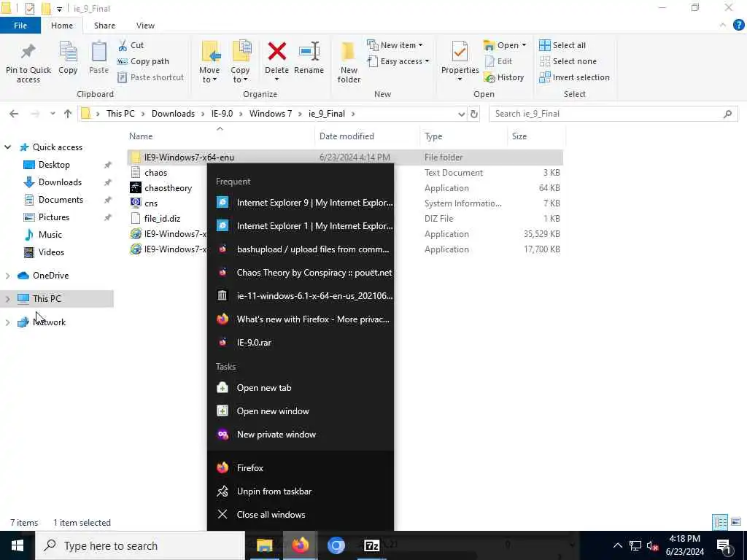Click the Firefox taskbar icon
The width and height of the screenshot is (747, 560).
(x=300, y=545)
